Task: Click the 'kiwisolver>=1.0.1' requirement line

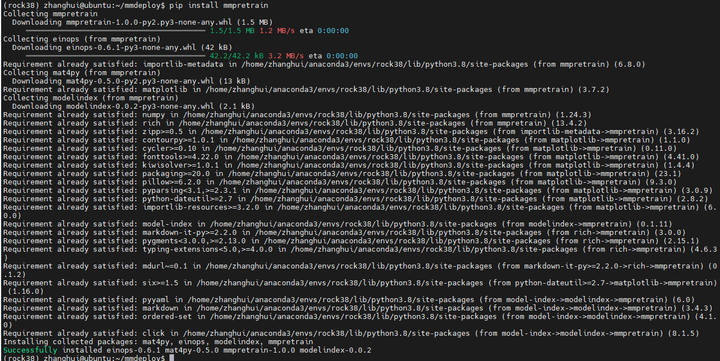Action: tap(349, 165)
